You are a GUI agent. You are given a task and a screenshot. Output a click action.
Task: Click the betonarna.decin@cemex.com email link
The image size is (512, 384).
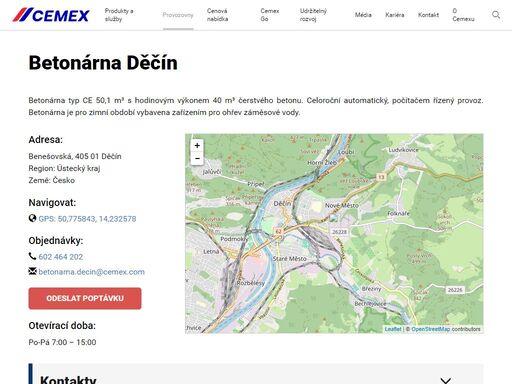pyautogui.click(x=92, y=272)
